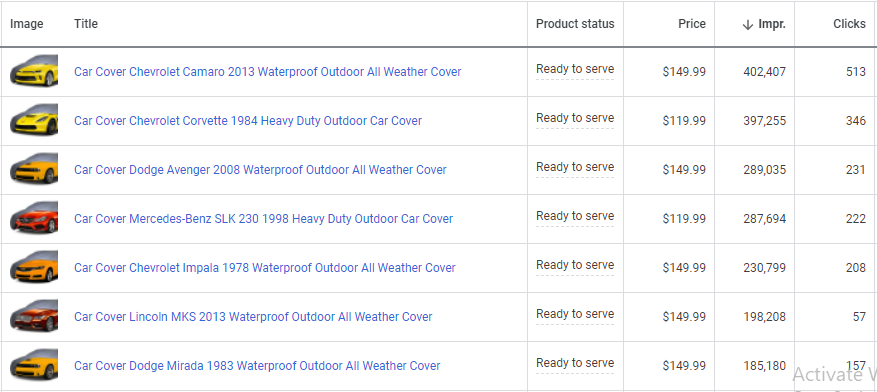Select the $149.99 price in Lincoln MKS row
Screen dimensions: 877x392
pyautogui.click(x=684, y=317)
